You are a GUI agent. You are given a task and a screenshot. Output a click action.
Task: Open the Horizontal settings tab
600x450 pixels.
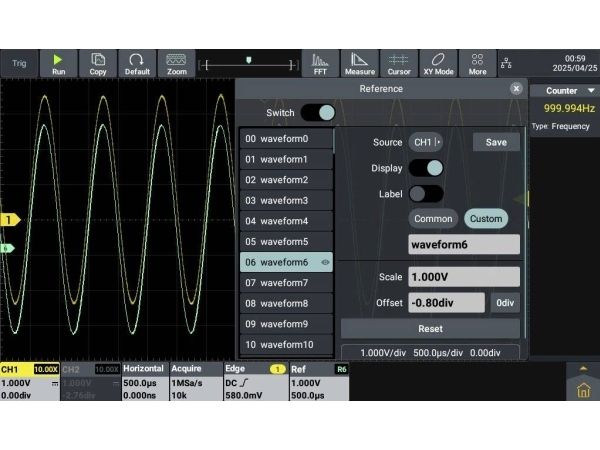point(145,382)
